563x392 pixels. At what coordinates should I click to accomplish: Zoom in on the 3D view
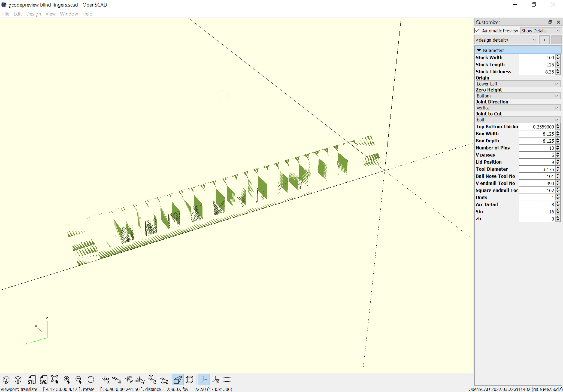click(x=67, y=379)
